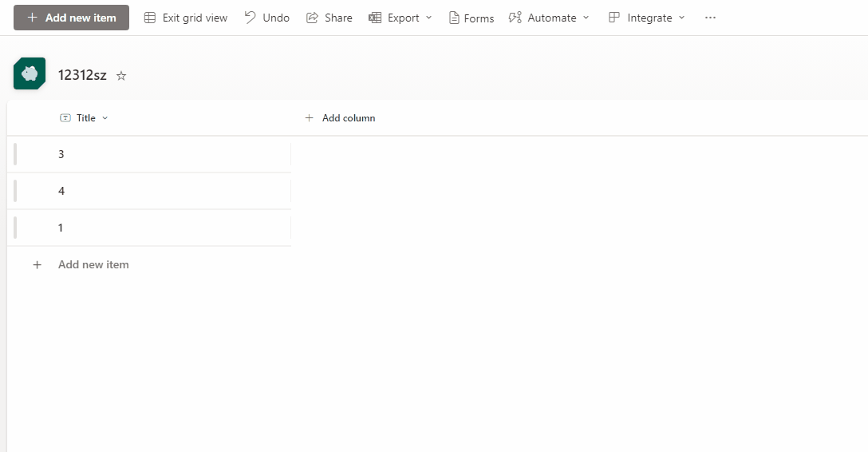Click Add column in header
Screen dimensions: 868x452
[x=340, y=118]
